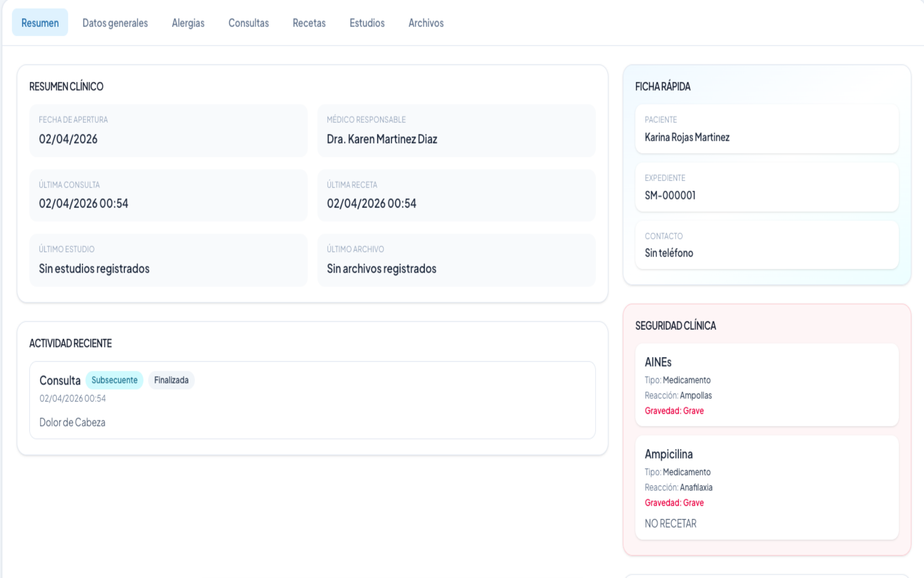
Task: Open the Ampicilina allergy card
Action: click(766, 487)
